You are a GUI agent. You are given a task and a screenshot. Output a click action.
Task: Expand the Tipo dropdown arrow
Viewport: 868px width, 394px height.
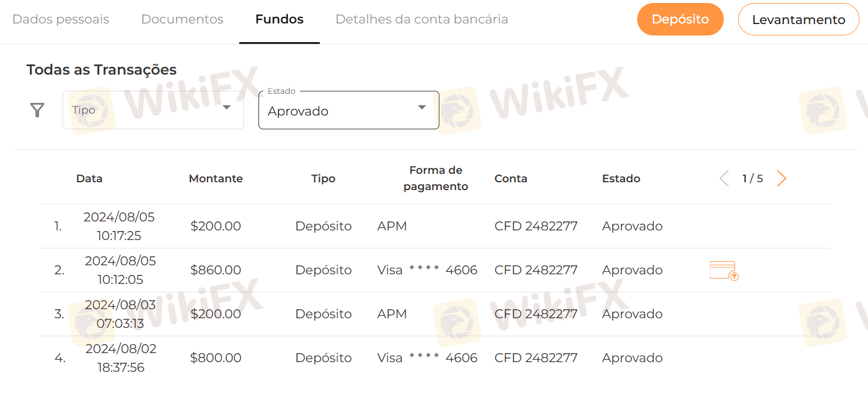(227, 108)
